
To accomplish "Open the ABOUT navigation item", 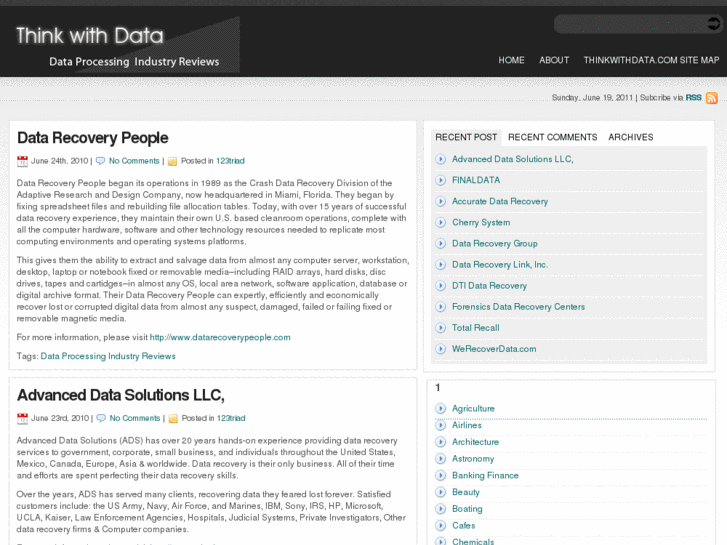I will coord(554,60).
